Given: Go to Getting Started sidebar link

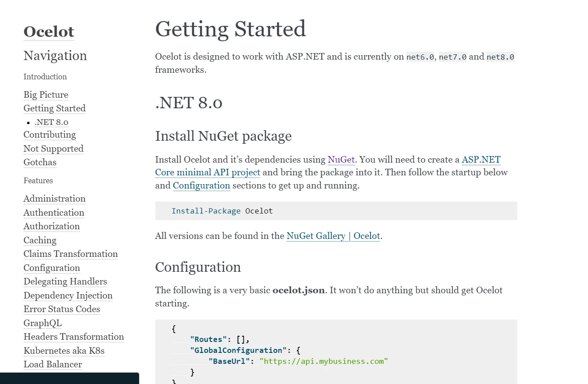Looking at the screenshot, I should tap(54, 108).
